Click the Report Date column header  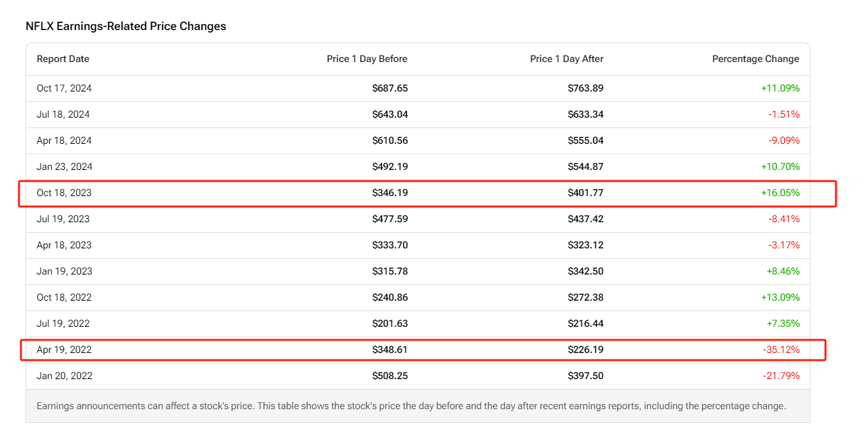[x=63, y=59]
